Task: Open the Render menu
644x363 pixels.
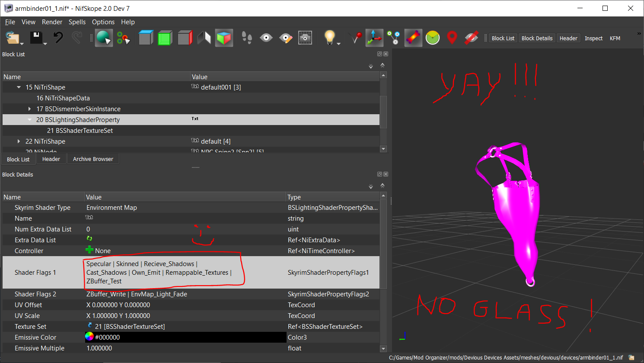Action: (x=52, y=22)
